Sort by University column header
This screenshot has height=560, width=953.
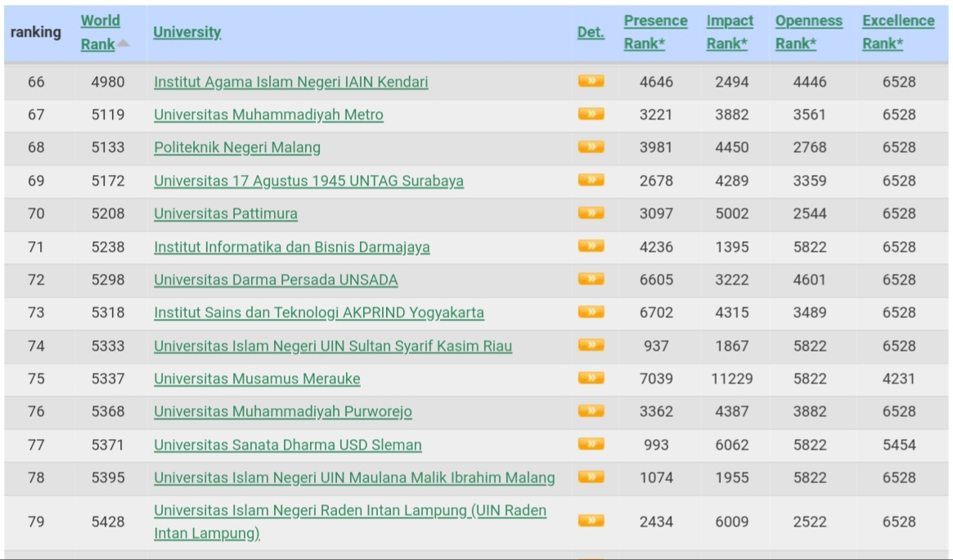(x=187, y=32)
